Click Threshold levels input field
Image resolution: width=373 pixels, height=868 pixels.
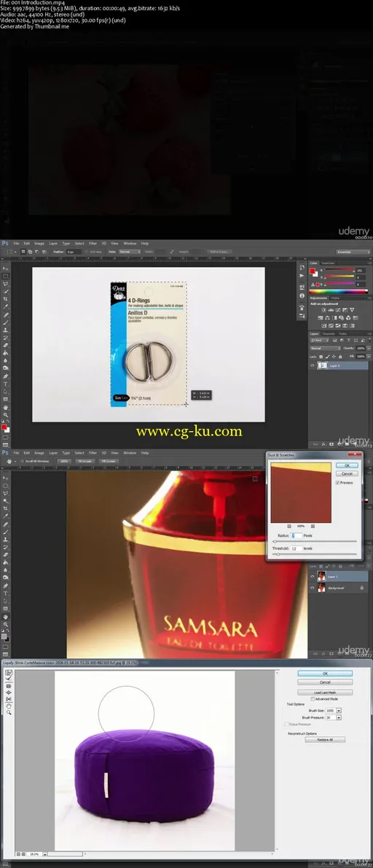296,548
